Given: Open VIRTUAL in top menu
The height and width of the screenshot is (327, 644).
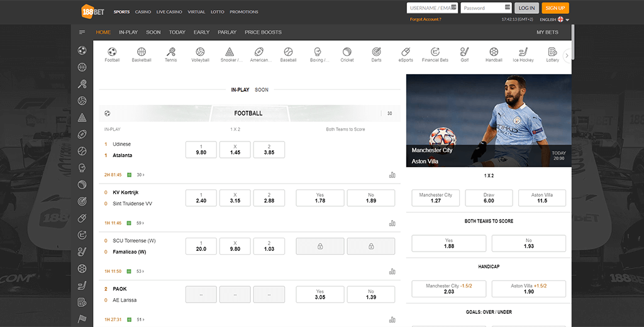Looking at the screenshot, I should coord(196,12).
